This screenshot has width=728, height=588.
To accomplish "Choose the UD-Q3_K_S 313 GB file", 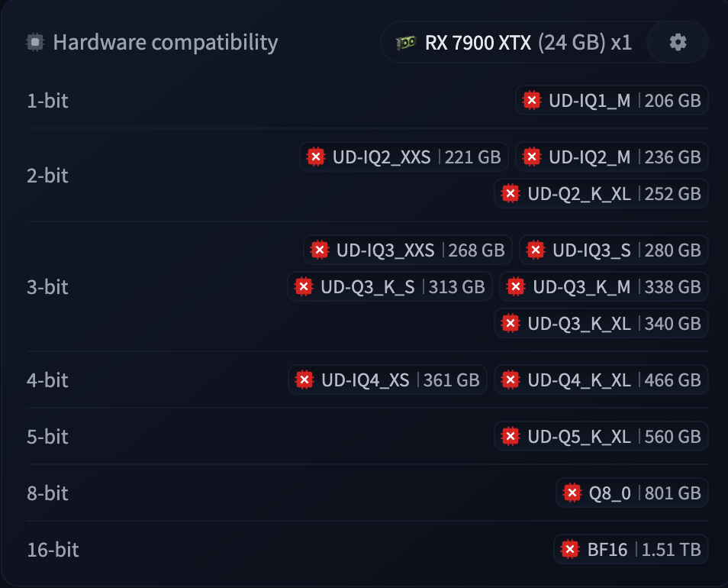I will [x=389, y=286].
